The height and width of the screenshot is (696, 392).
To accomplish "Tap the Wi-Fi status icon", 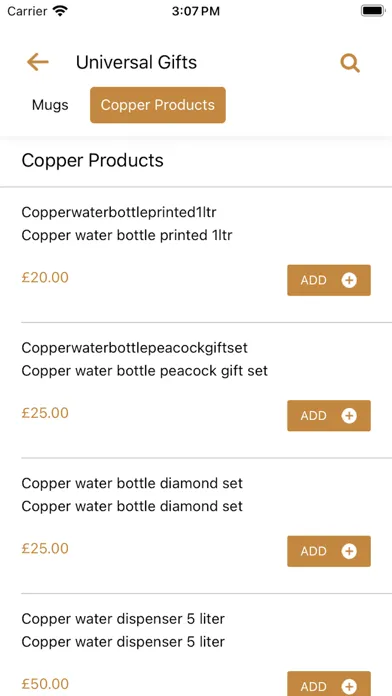I will coord(60,11).
